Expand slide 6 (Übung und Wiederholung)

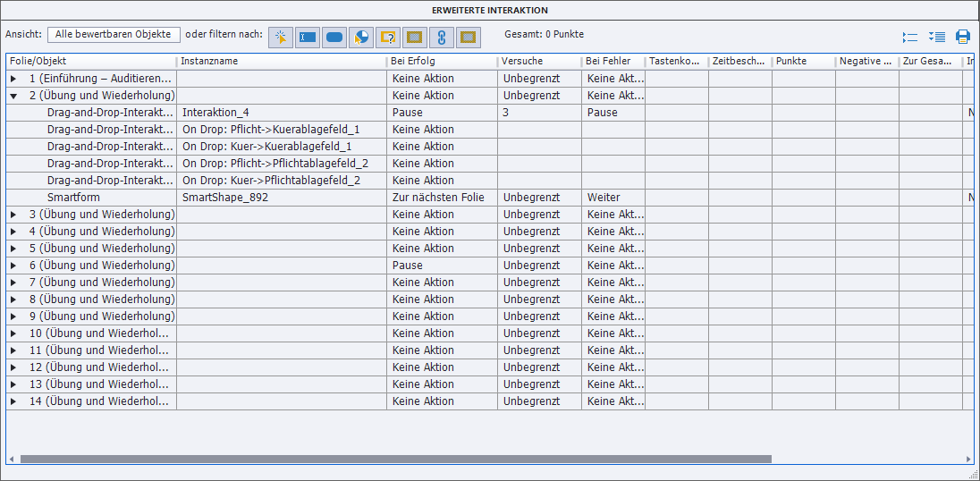[13, 266]
